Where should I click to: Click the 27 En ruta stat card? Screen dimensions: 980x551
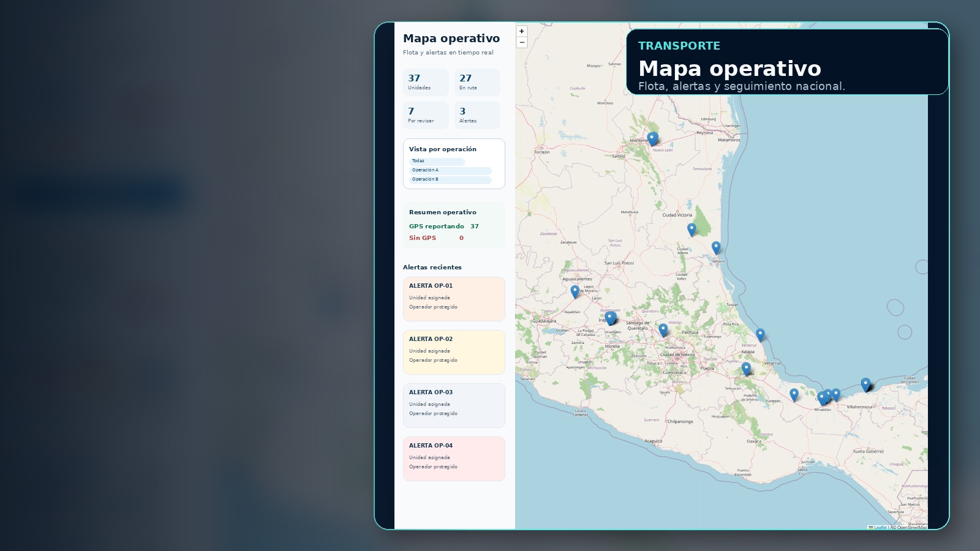click(x=477, y=82)
